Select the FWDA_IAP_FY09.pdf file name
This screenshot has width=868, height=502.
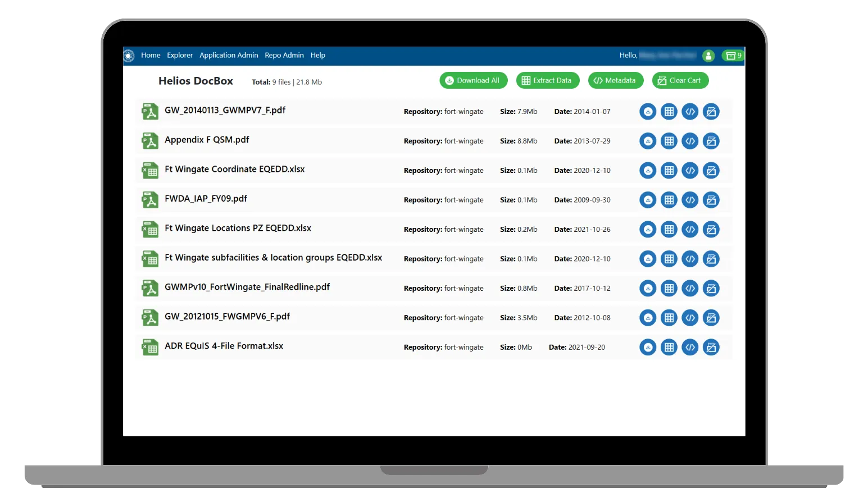206,199
